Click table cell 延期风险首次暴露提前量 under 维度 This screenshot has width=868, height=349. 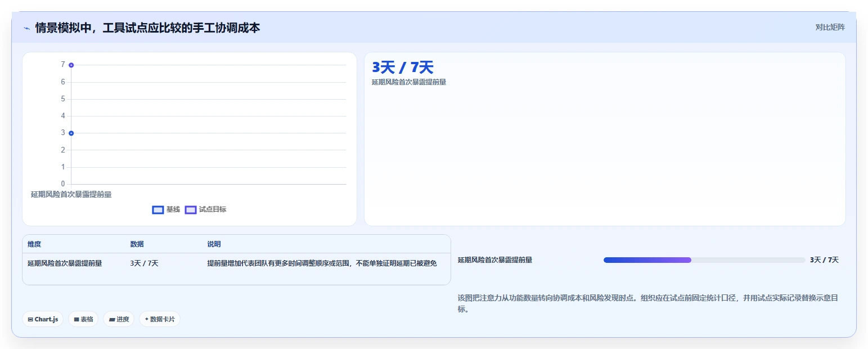point(65,263)
